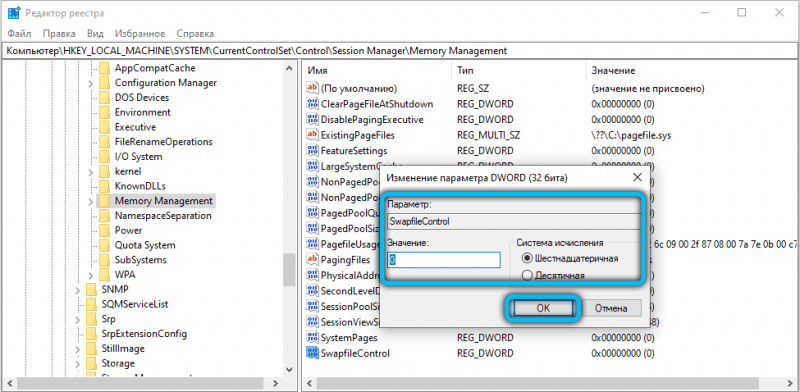Click the tree pane vertical scrollbar thumb
This screenshot has width=800, height=392.
pyautogui.click(x=289, y=270)
